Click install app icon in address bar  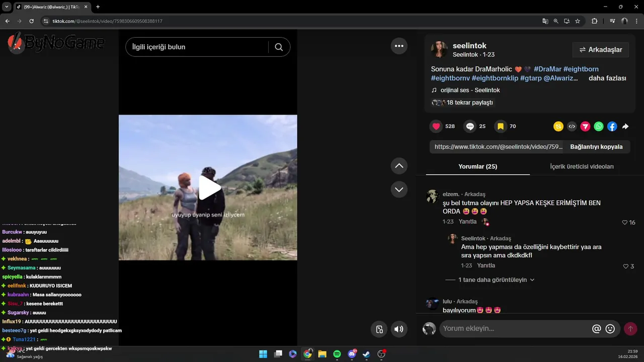pos(567,21)
